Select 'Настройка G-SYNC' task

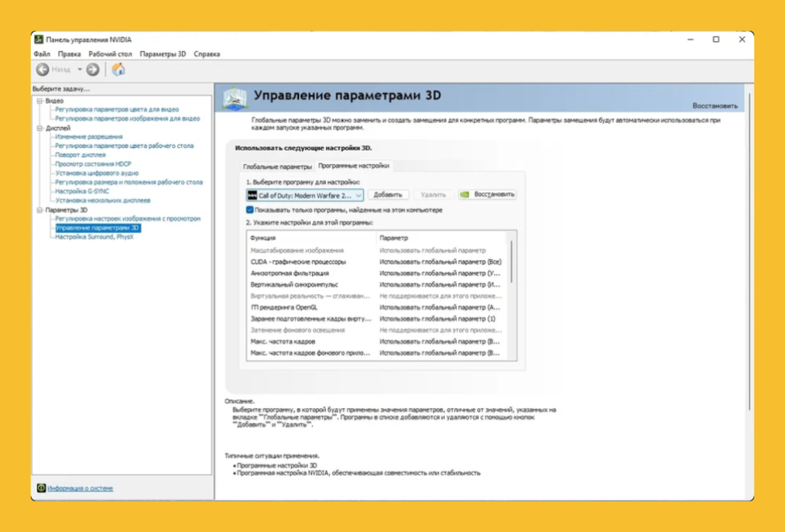(x=83, y=191)
